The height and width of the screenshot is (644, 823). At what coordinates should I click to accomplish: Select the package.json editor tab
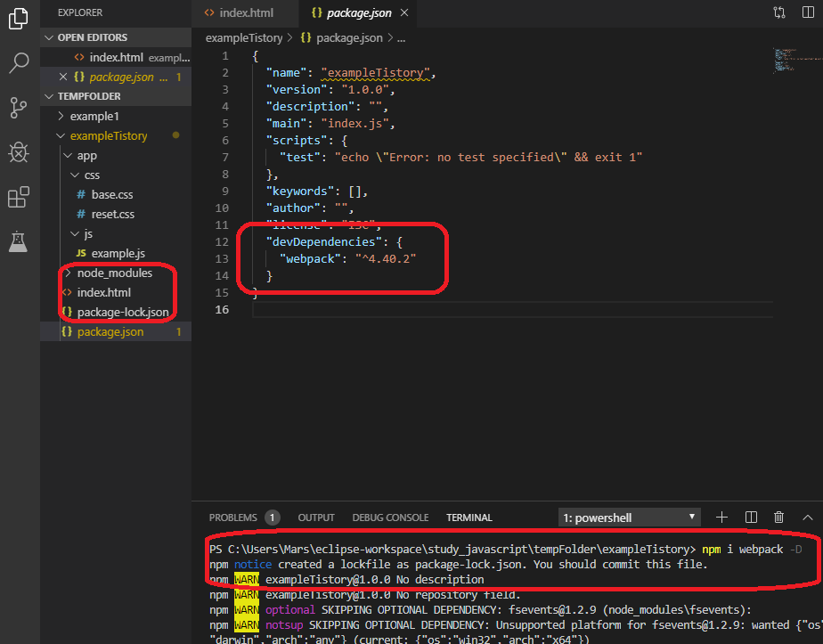[358, 12]
